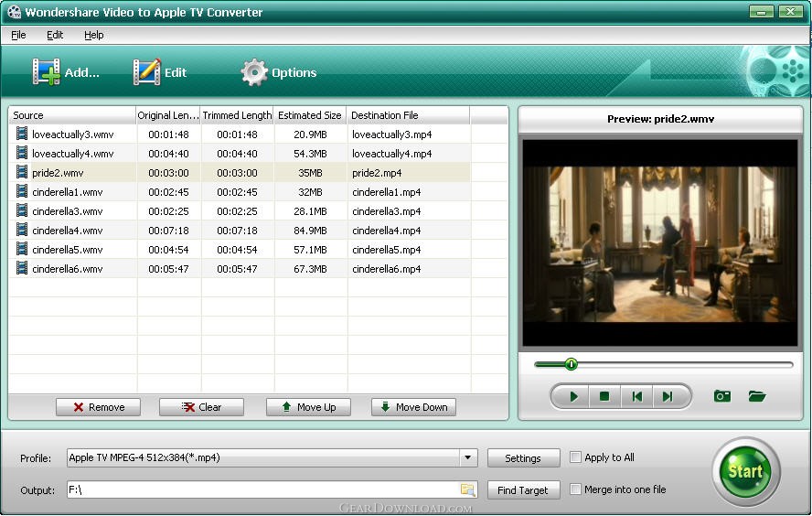This screenshot has height=516, width=812.
Task: Take a snapshot with camera icon
Action: tap(721, 396)
